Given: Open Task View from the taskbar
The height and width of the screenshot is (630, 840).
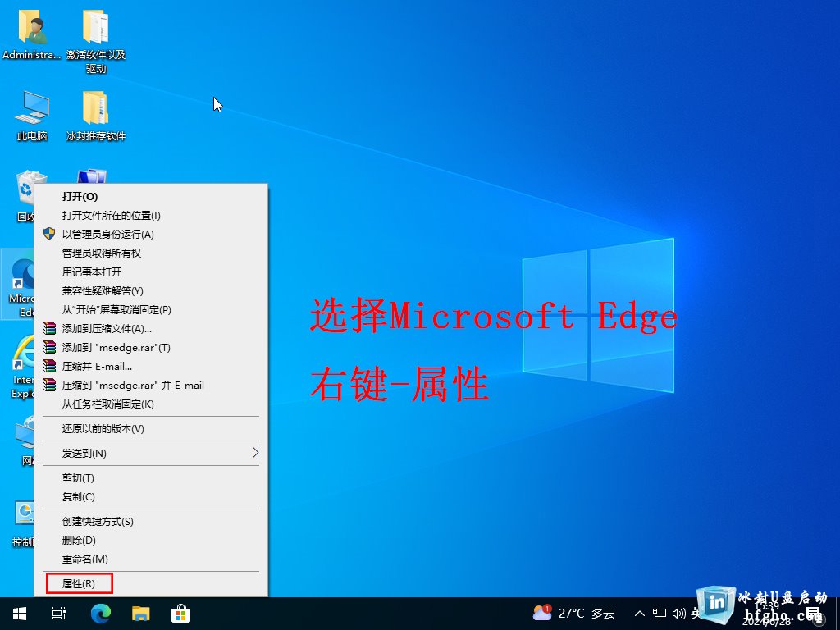Looking at the screenshot, I should tap(59, 614).
